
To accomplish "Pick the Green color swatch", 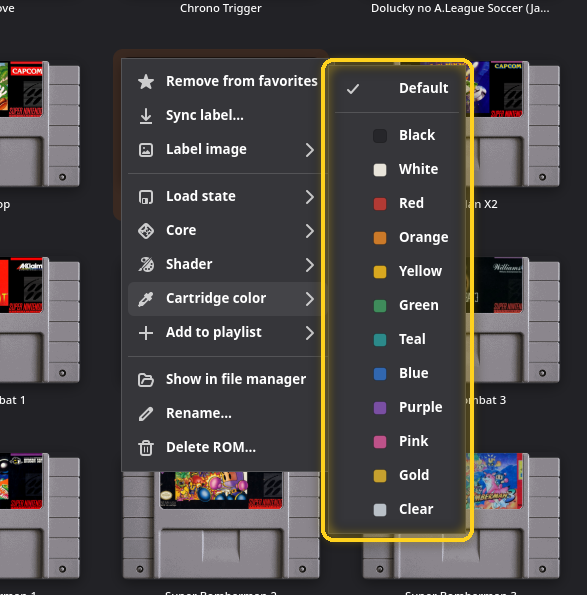I will coord(380,306).
